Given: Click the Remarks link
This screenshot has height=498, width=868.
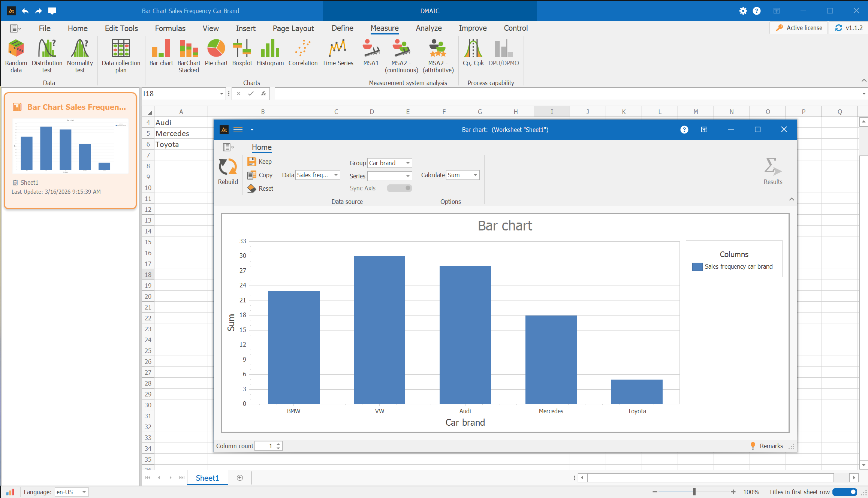Looking at the screenshot, I should [771, 446].
